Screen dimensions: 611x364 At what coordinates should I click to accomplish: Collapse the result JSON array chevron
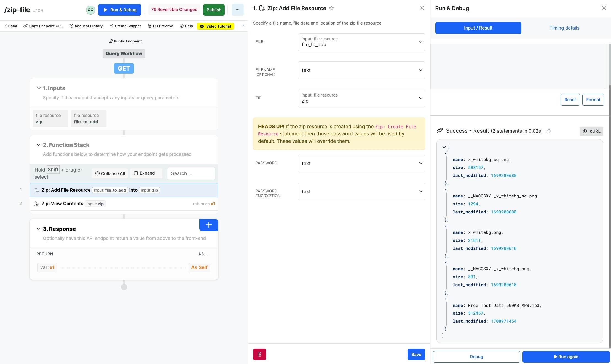pyautogui.click(x=444, y=147)
